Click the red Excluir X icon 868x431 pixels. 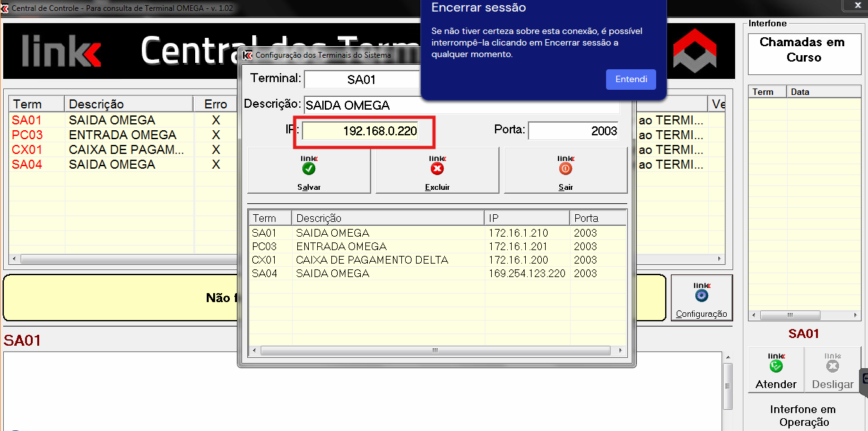pos(437,168)
